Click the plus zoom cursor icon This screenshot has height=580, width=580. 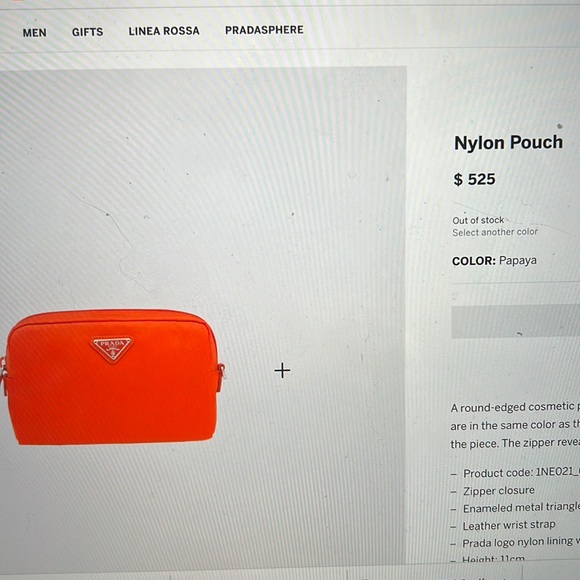(x=282, y=370)
